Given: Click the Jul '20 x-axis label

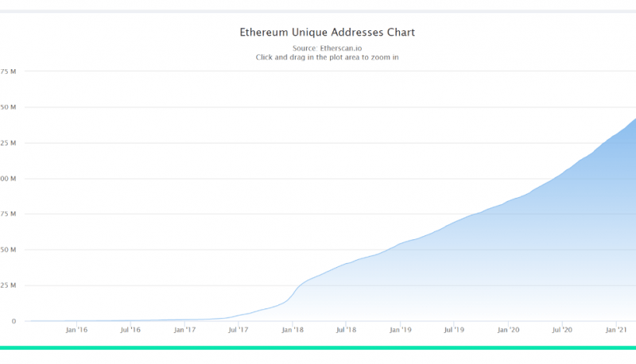Looking at the screenshot, I should click(x=562, y=329).
